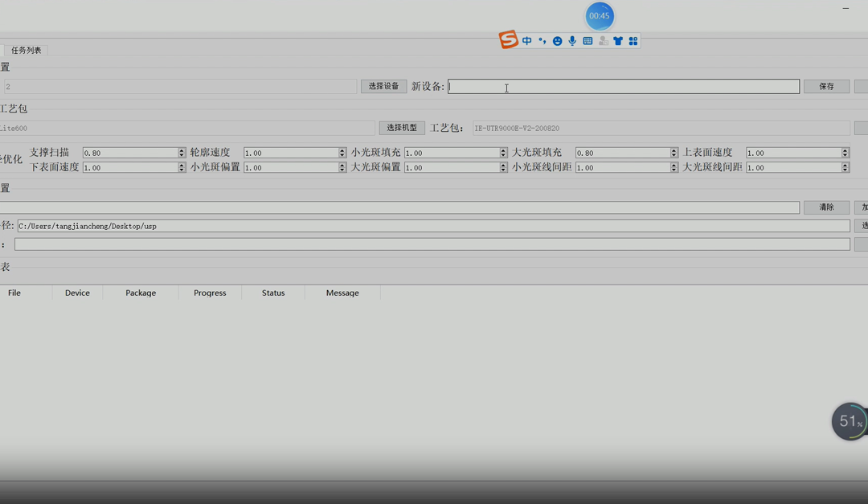Open the Sogou emoji panel icon

pyautogui.click(x=557, y=41)
